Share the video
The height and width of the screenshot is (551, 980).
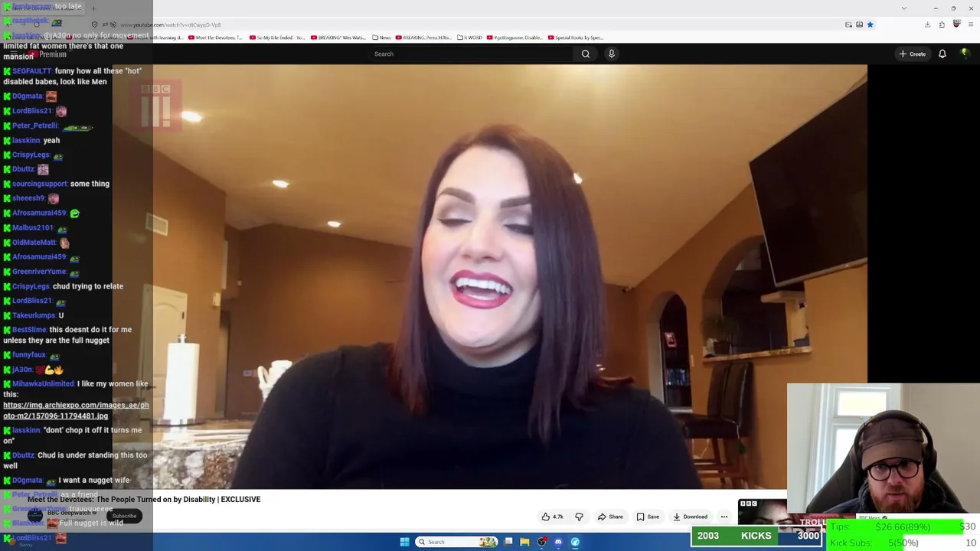pyautogui.click(x=610, y=517)
